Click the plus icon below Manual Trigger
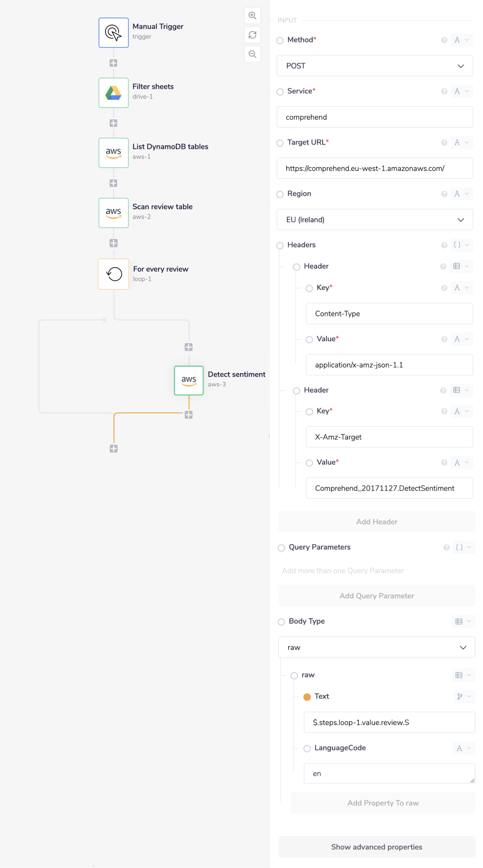 point(113,62)
